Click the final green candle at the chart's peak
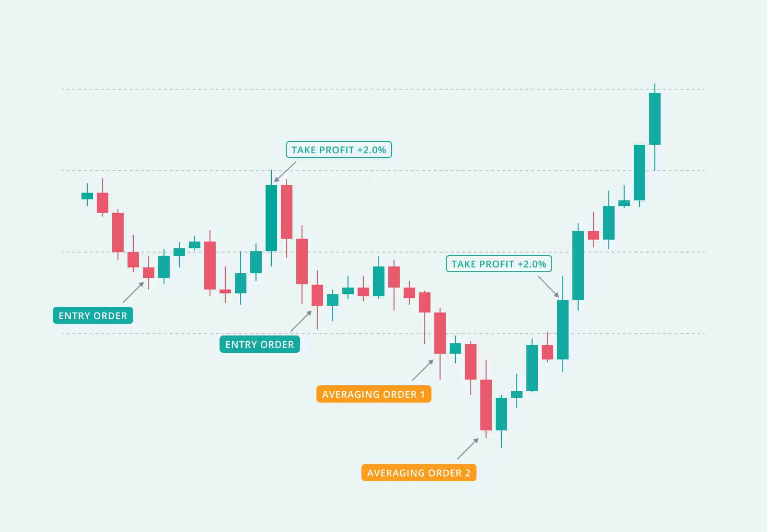The height and width of the screenshot is (532, 767). (654, 119)
